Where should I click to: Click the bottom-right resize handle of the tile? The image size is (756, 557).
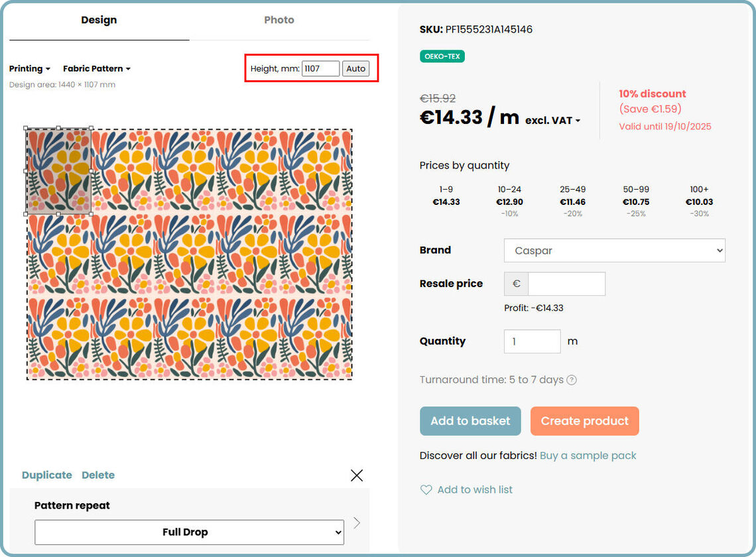click(x=91, y=214)
